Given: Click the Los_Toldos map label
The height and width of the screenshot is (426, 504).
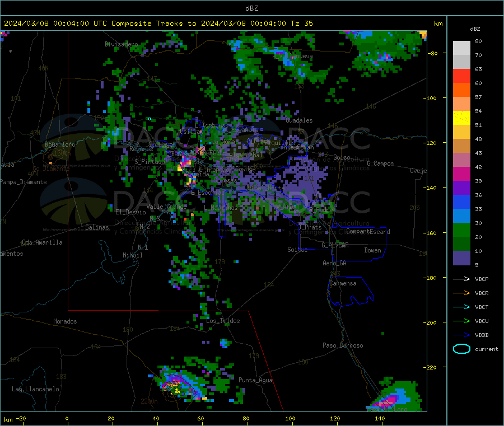Looking at the screenshot, I should (223, 321).
